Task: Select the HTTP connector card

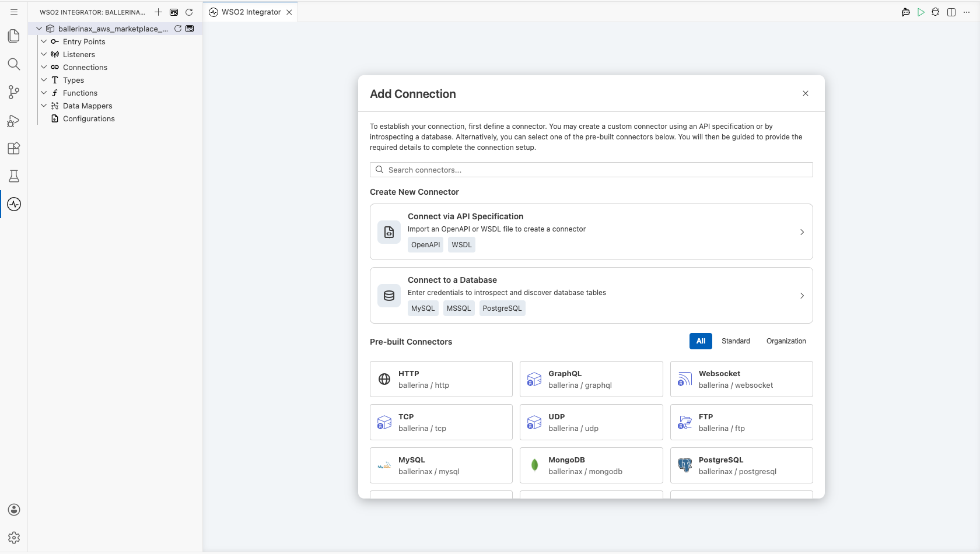Action: 441,379
